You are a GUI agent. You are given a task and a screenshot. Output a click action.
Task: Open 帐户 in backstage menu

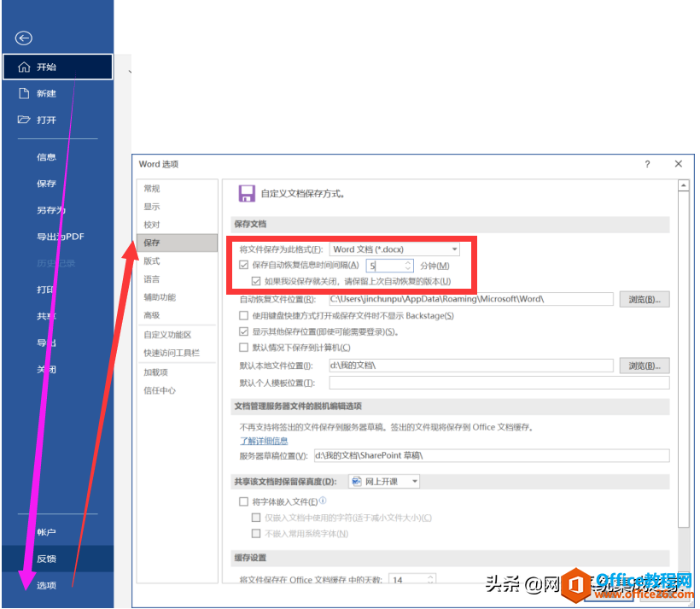(46, 532)
